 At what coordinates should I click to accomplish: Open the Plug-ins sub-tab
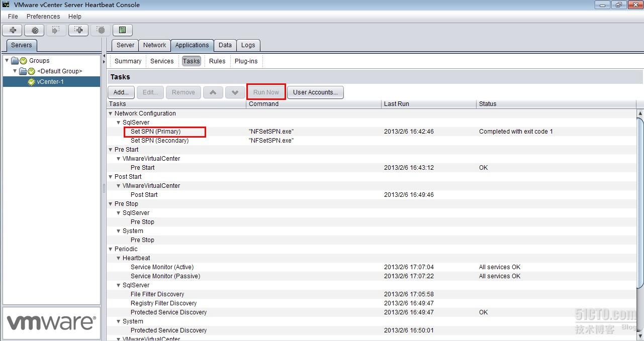click(x=246, y=61)
